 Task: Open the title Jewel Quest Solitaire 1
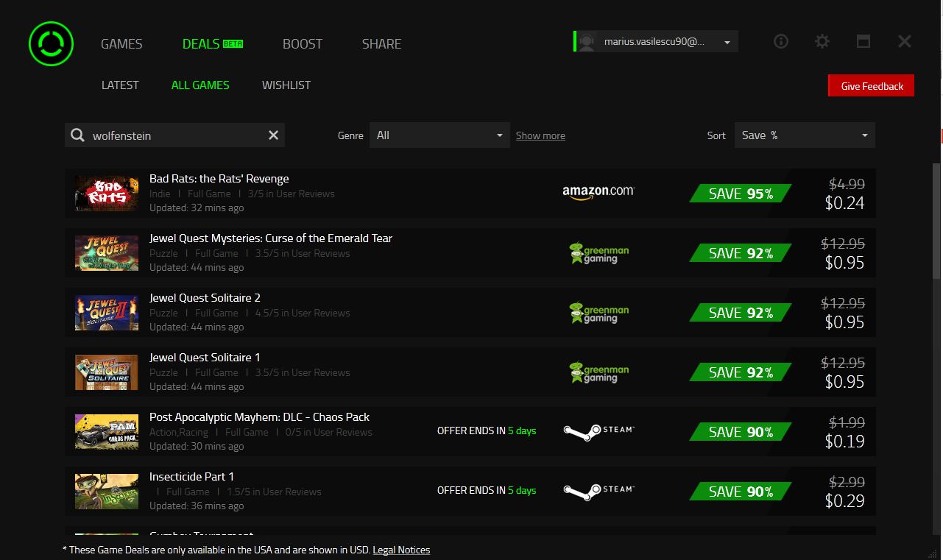(205, 358)
